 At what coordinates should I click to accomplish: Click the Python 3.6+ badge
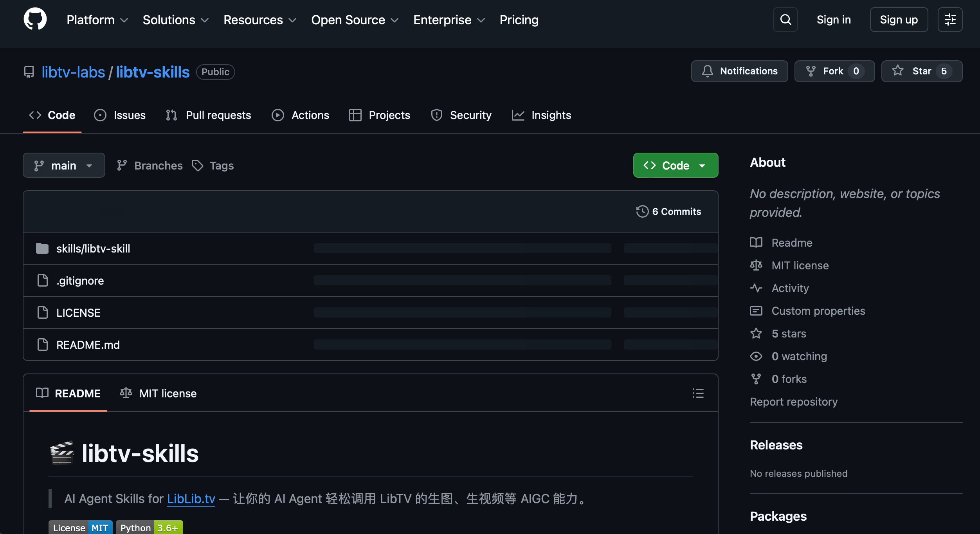point(150,528)
